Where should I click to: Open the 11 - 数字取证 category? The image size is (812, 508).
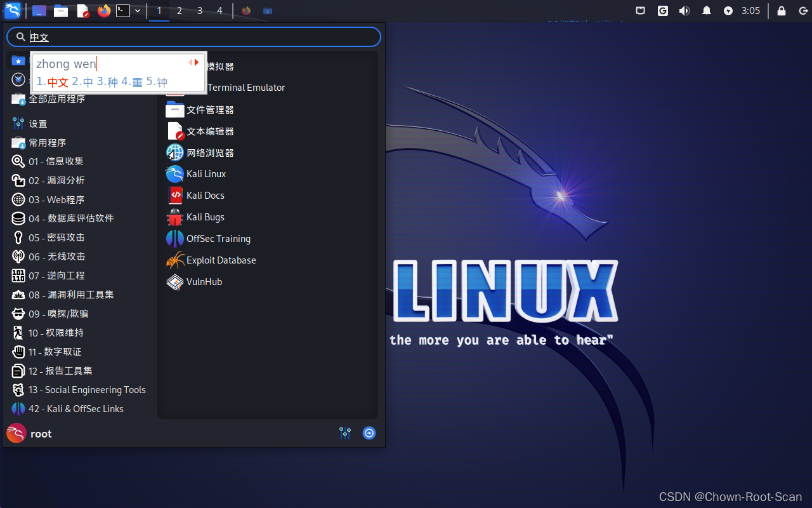click(81, 352)
